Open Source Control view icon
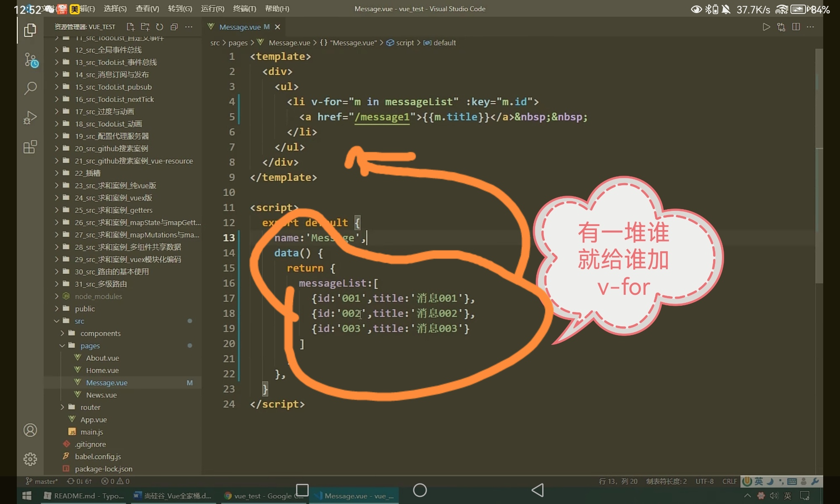The height and width of the screenshot is (504, 840). point(30,60)
